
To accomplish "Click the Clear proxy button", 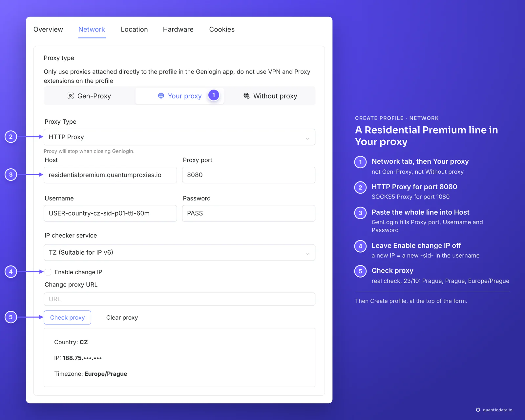I will 122,318.
